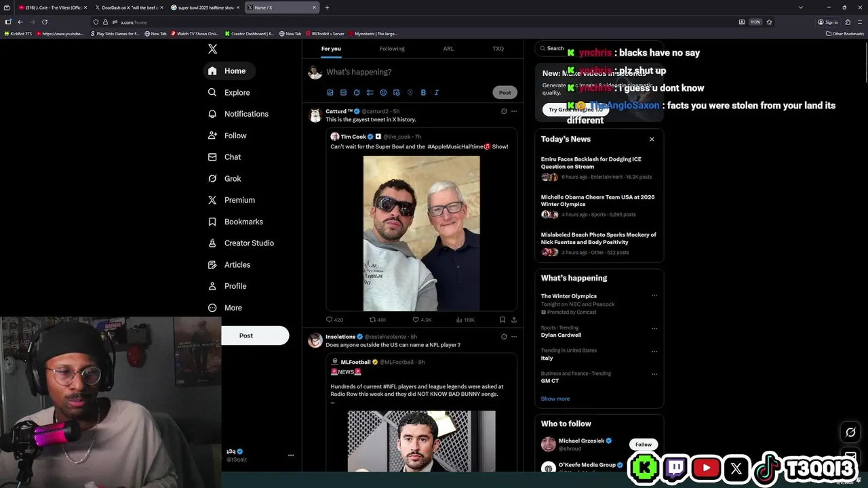Open Profile in the sidebar
868x488 pixels.
point(227,286)
